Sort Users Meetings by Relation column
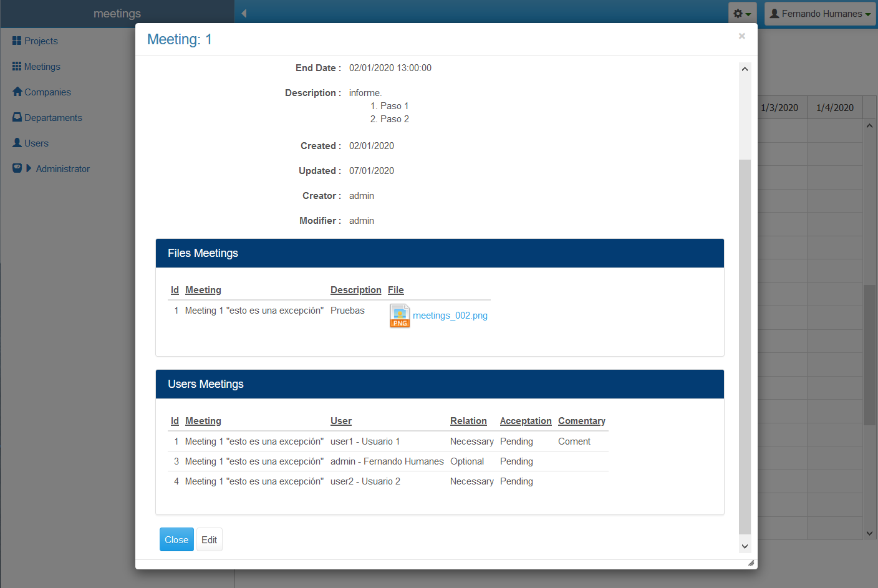 click(468, 421)
